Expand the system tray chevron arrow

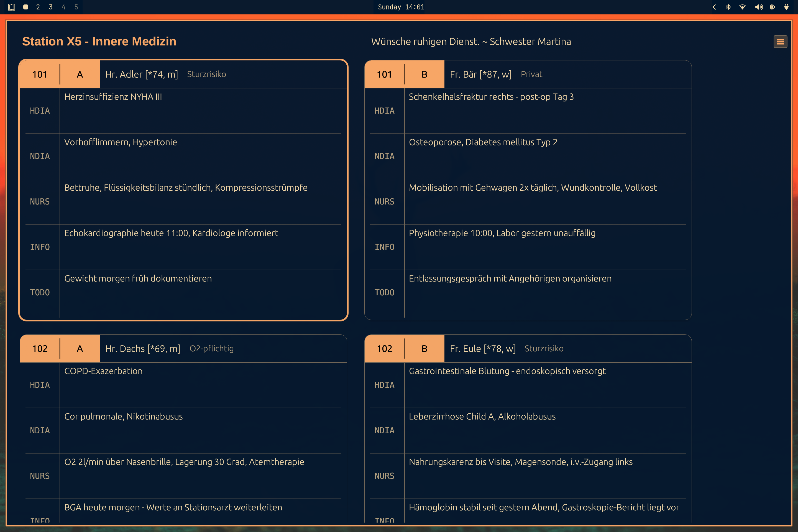(714, 7)
